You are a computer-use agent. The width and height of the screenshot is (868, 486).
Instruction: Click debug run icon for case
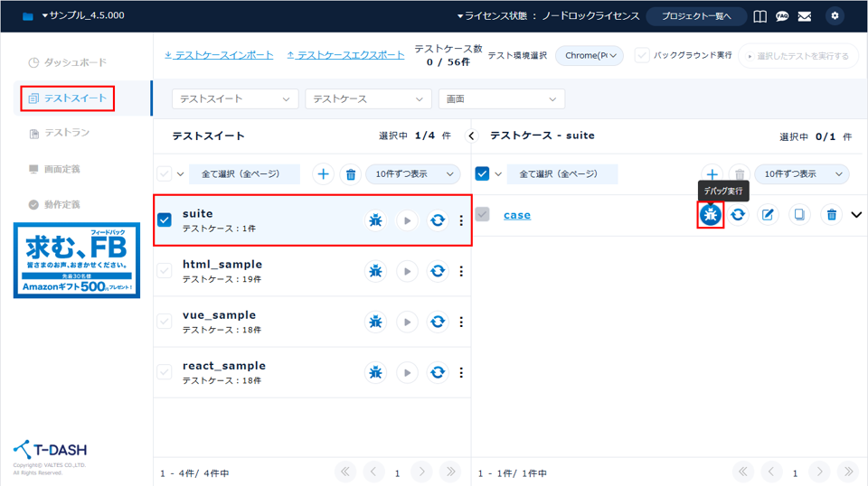(x=711, y=215)
